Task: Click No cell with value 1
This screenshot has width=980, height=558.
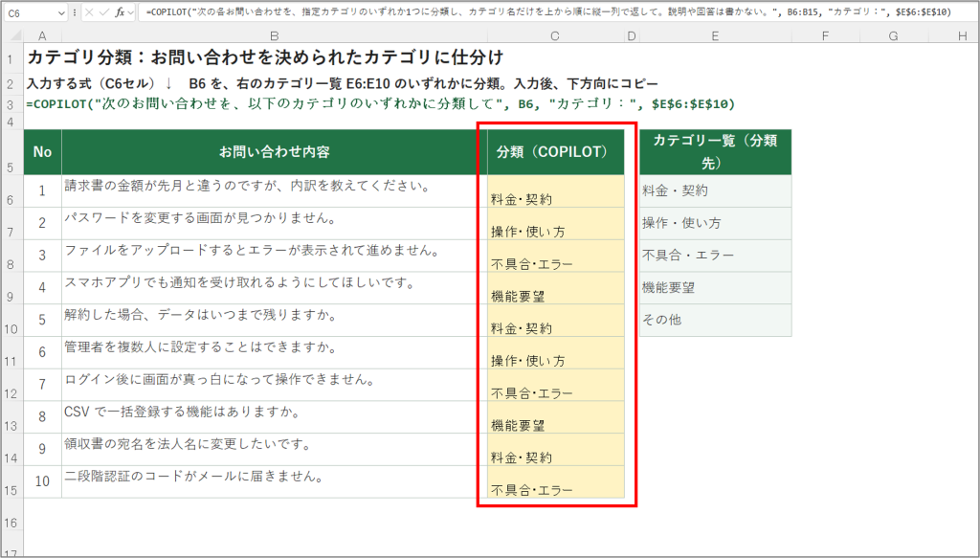Action: click(x=42, y=190)
